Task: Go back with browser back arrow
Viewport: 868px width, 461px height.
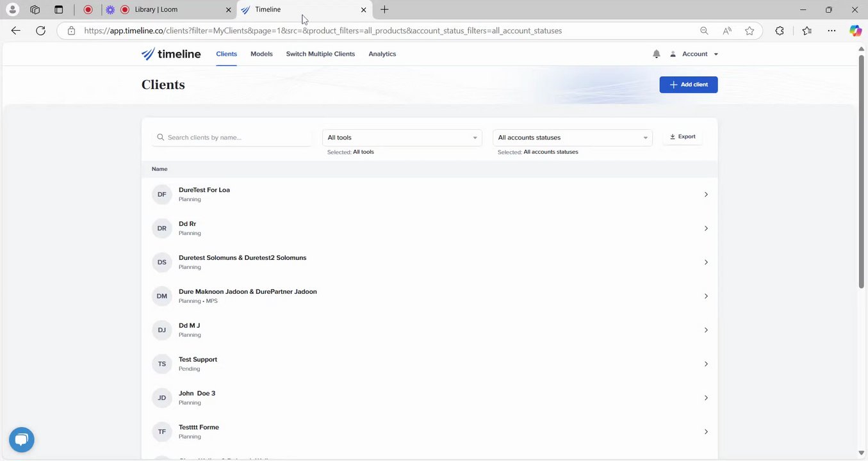Action: point(16,30)
